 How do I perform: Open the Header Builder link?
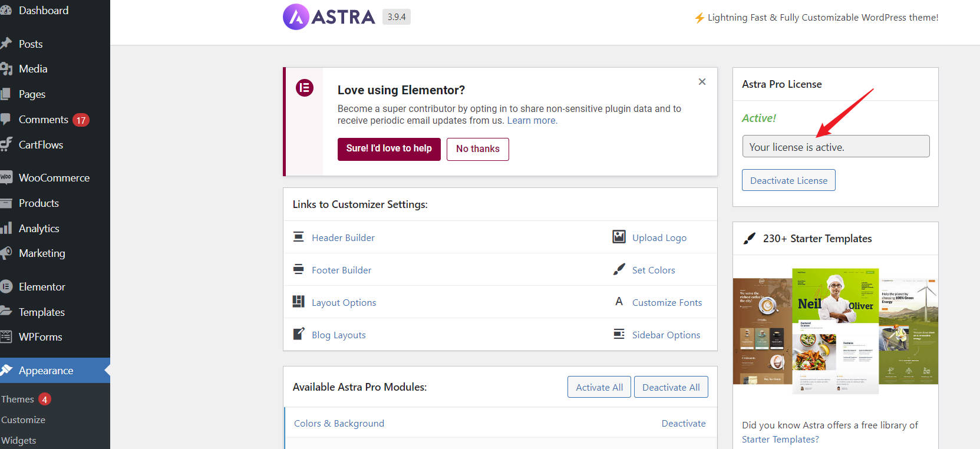[343, 237]
